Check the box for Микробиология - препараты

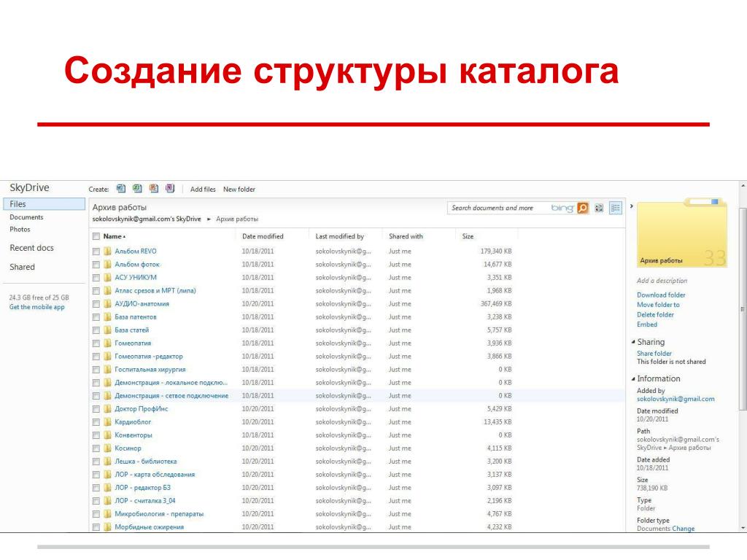[x=96, y=514]
